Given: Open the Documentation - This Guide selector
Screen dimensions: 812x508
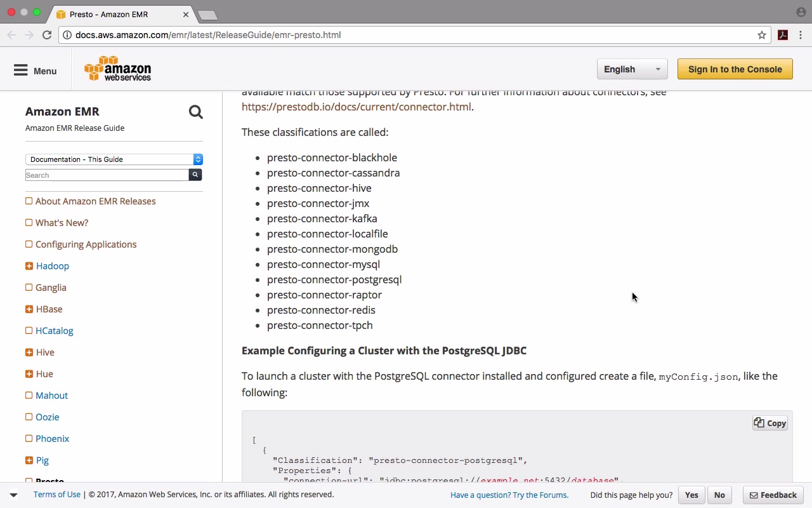Looking at the screenshot, I should click(114, 159).
